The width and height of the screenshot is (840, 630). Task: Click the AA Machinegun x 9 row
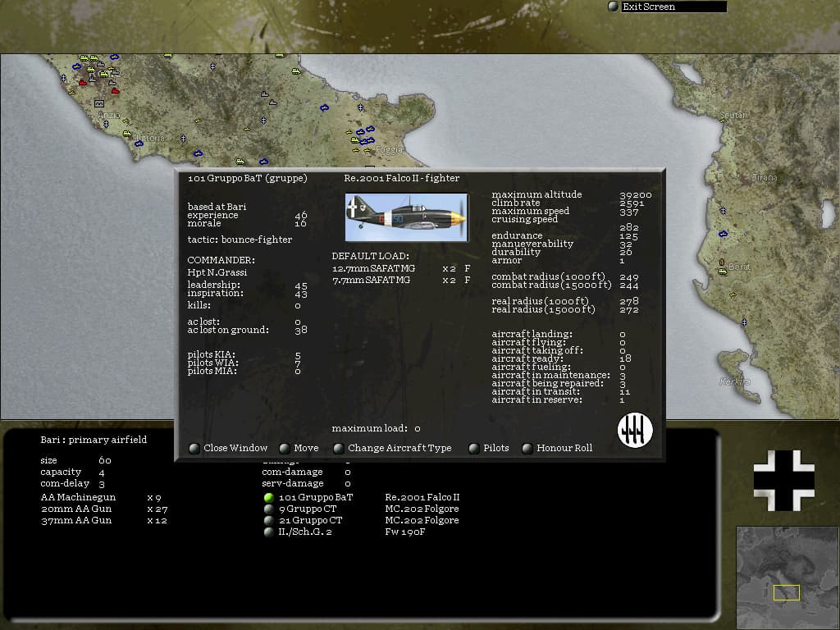pos(101,498)
